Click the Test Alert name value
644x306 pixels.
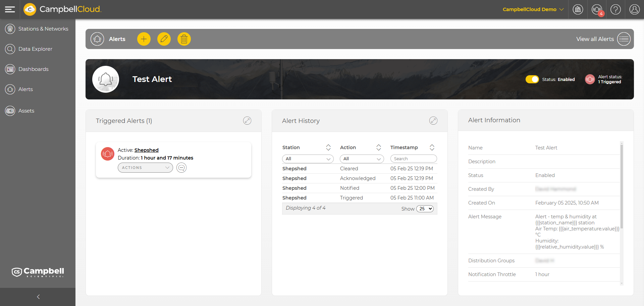tap(546, 148)
